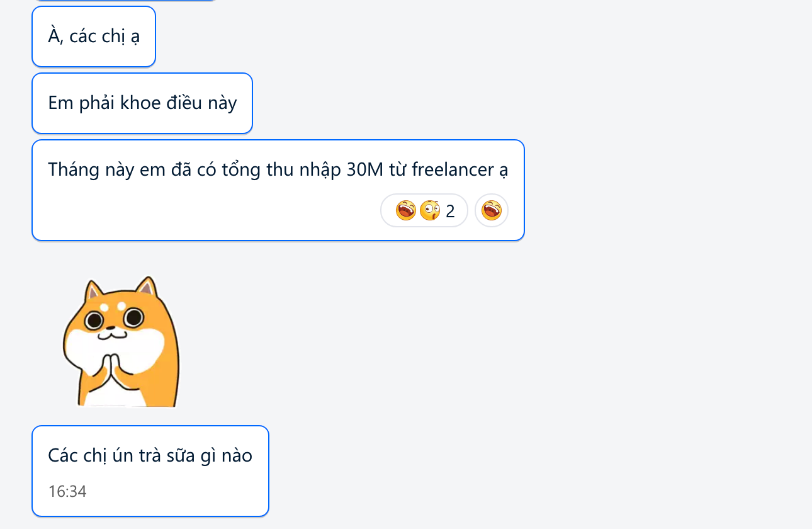Image resolution: width=812 pixels, height=529 pixels.
Task: Click the "30M" amount in the message
Action: pos(364,170)
